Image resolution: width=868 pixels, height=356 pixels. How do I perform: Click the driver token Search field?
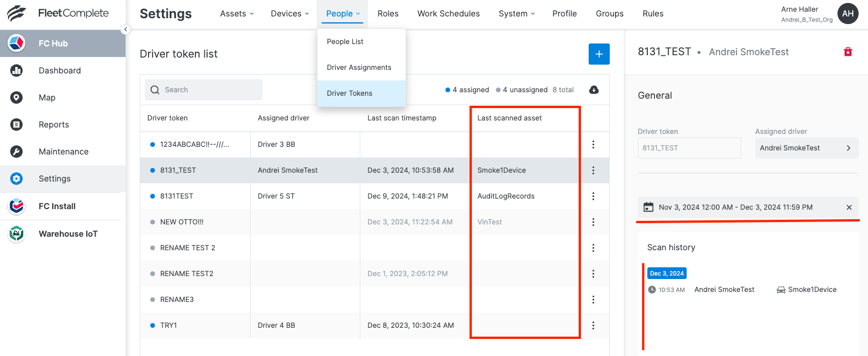(x=202, y=89)
